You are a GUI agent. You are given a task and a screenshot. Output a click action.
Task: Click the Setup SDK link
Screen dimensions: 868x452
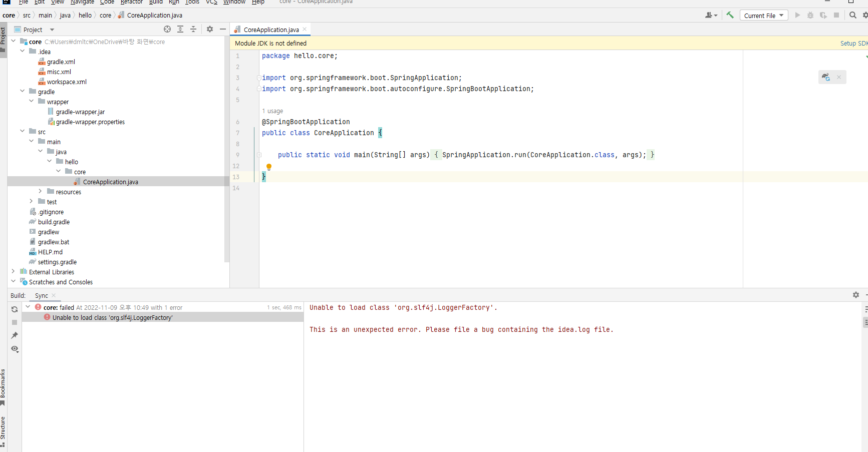tap(853, 44)
